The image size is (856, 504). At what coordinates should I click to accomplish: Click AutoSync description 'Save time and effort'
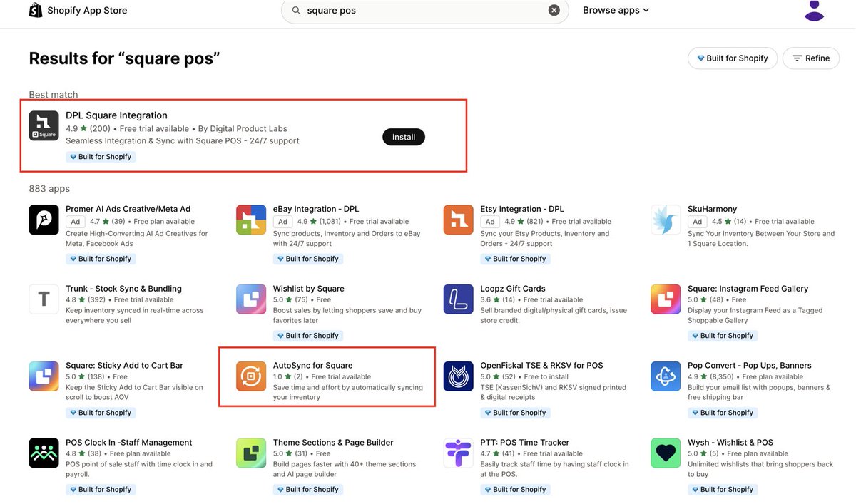point(348,392)
